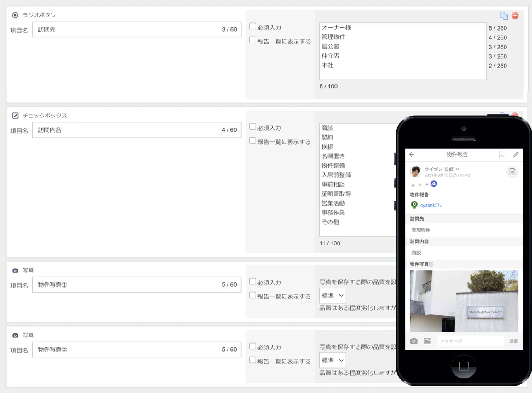Expand the chevron next to サイゼン 次郎
Image resolution: width=532 pixels, height=393 pixels.
coord(457,169)
